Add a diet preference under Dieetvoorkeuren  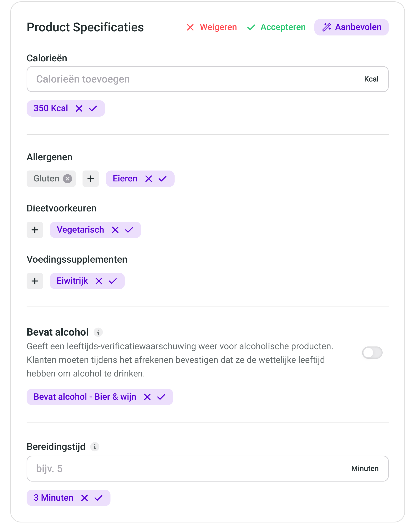pos(35,230)
